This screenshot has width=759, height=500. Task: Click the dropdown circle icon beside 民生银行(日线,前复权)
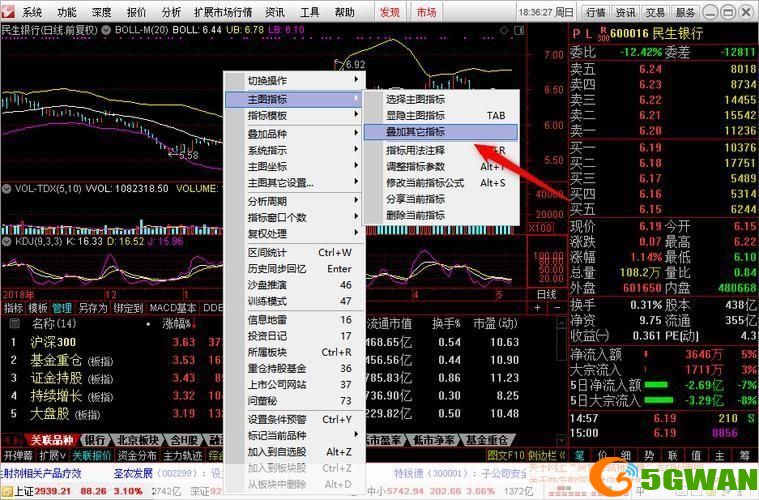point(106,30)
